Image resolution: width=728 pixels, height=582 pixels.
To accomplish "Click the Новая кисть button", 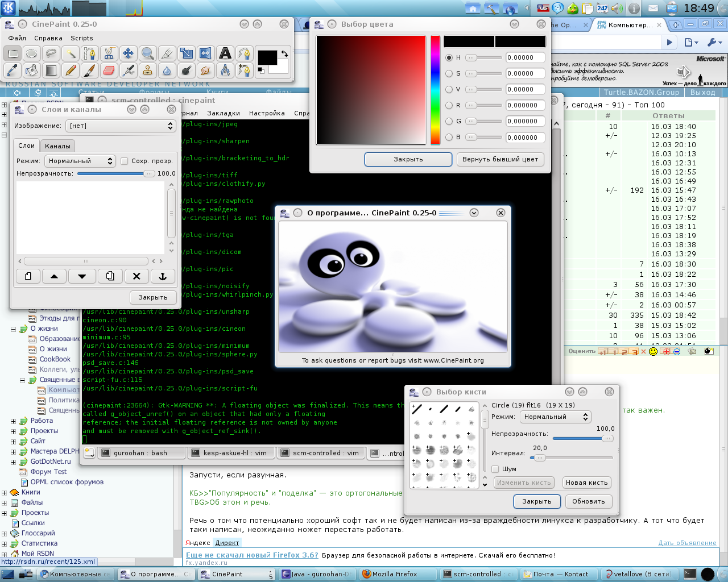I will [587, 483].
